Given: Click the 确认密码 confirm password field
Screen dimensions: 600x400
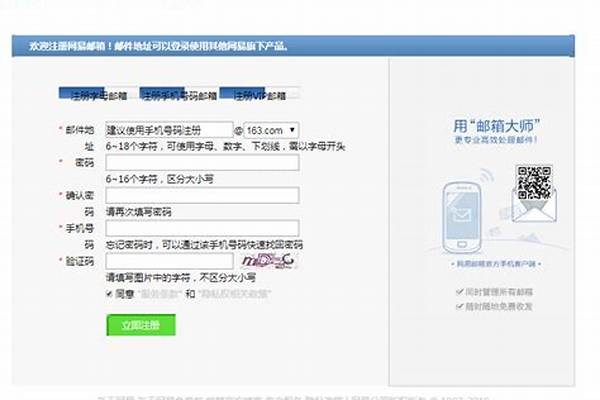Looking at the screenshot, I should point(202,195).
